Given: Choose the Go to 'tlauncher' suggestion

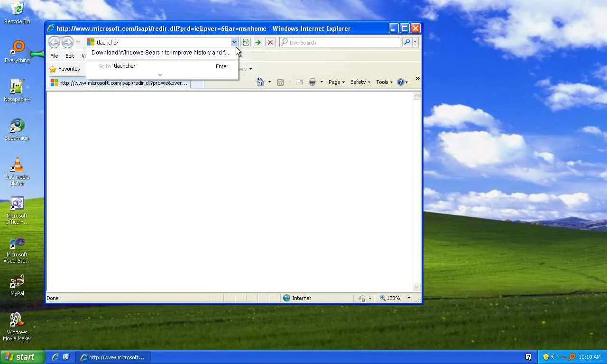Looking at the screenshot, I should coord(162,66).
